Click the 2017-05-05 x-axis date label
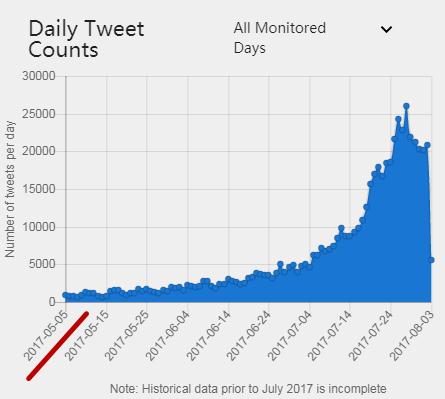Screen dimensions: 445x399 (x=46, y=336)
